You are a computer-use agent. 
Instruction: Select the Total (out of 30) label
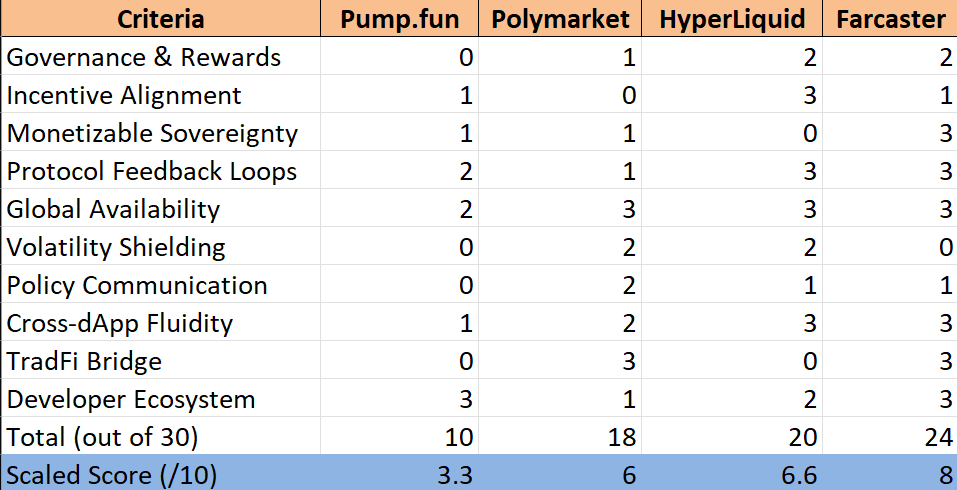[x=161, y=436]
